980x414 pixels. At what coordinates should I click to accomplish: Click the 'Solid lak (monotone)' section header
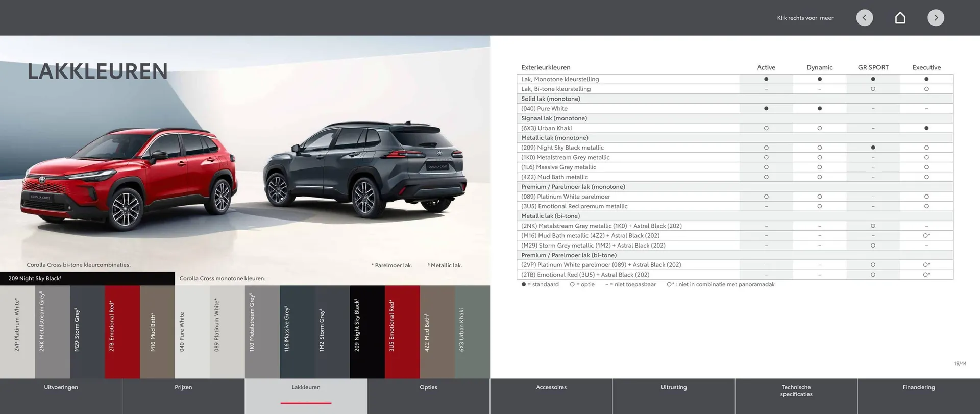735,99
